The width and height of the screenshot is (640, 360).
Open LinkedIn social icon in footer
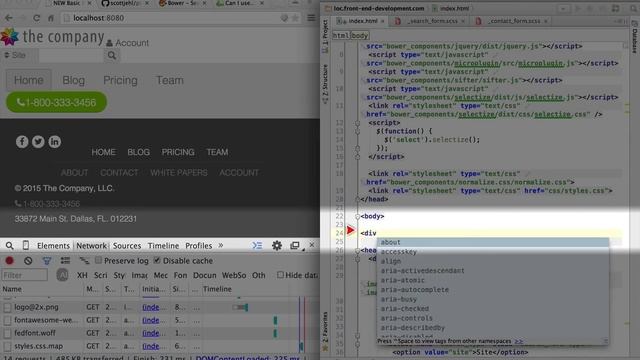click(x=55, y=142)
